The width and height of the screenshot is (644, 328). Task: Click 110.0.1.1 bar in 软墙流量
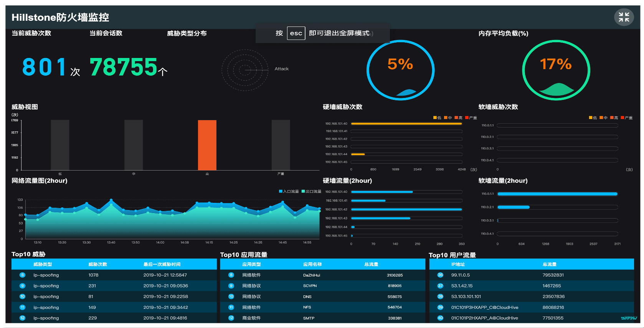[558, 194]
